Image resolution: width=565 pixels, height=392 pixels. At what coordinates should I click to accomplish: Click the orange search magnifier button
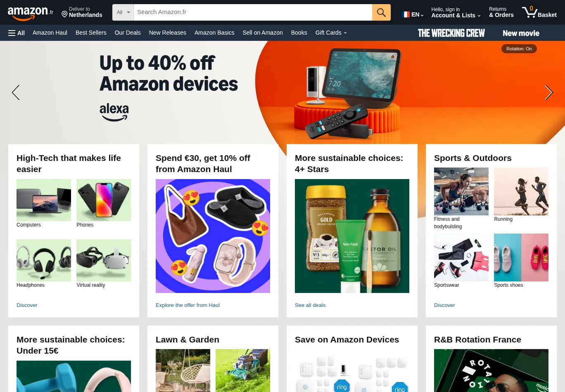381,12
